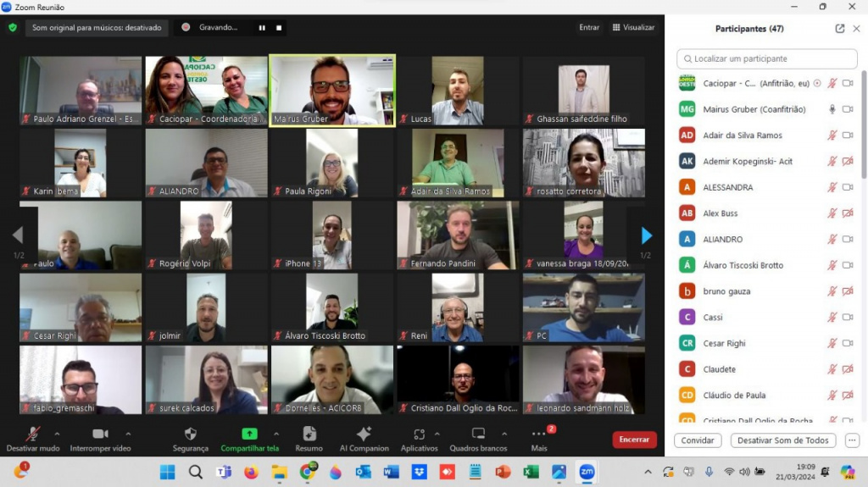This screenshot has width=868, height=487.
Task: Toggle microphone for Adair da Silva Ramos
Action: click(x=832, y=136)
